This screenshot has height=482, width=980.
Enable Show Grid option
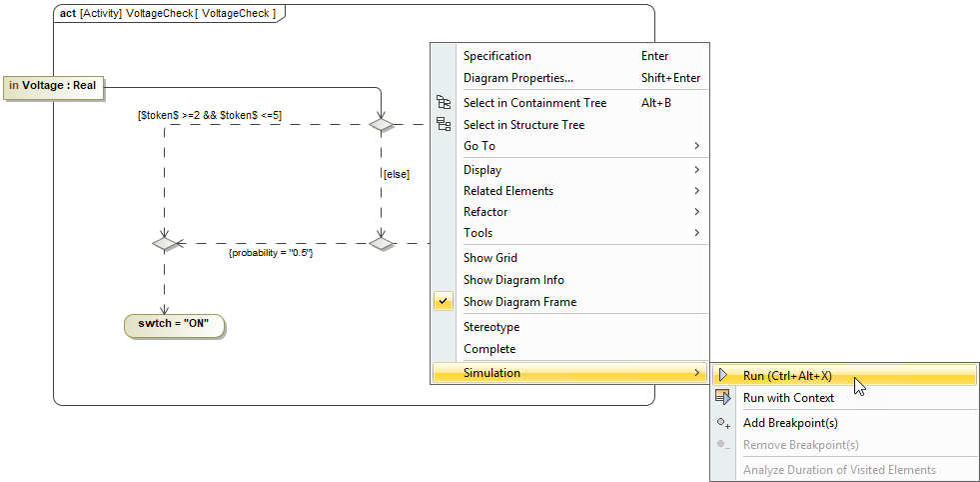pos(490,258)
